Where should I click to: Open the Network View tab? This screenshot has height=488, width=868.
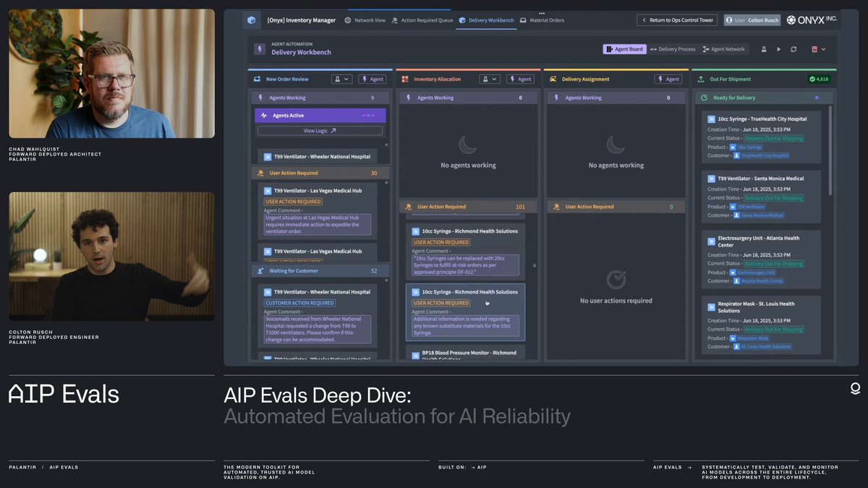[x=365, y=20]
